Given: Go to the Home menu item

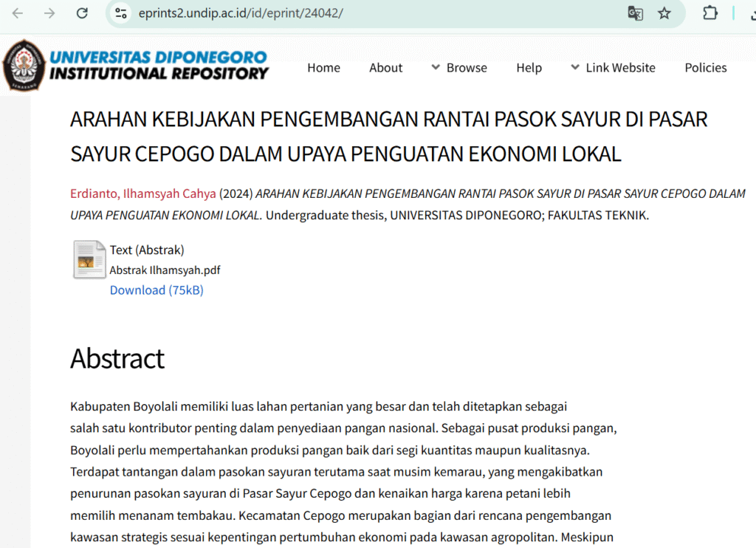Looking at the screenshot, I should [x=323, y=68].
